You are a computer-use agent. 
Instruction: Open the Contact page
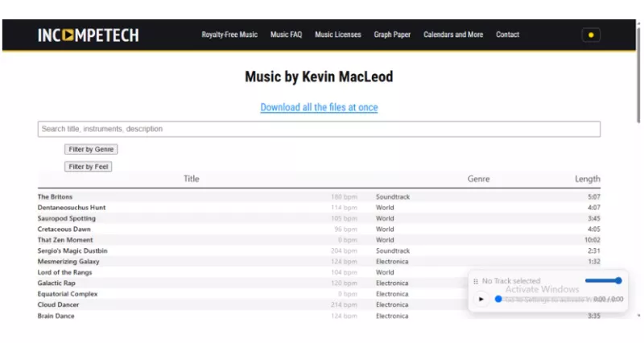point(507,35)
